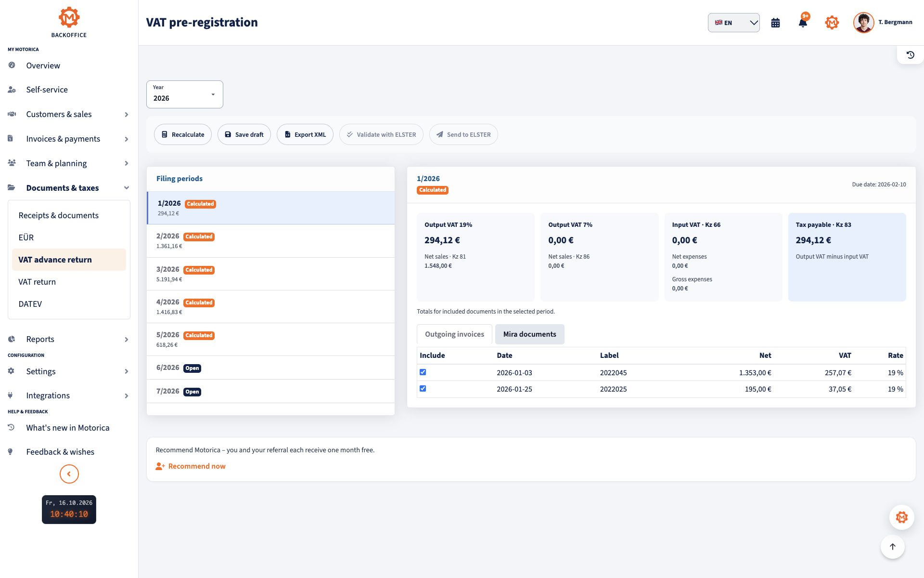Collapse Documents & taxes menu
This screenshot has width=924, height=578.
tap(69, 188)
